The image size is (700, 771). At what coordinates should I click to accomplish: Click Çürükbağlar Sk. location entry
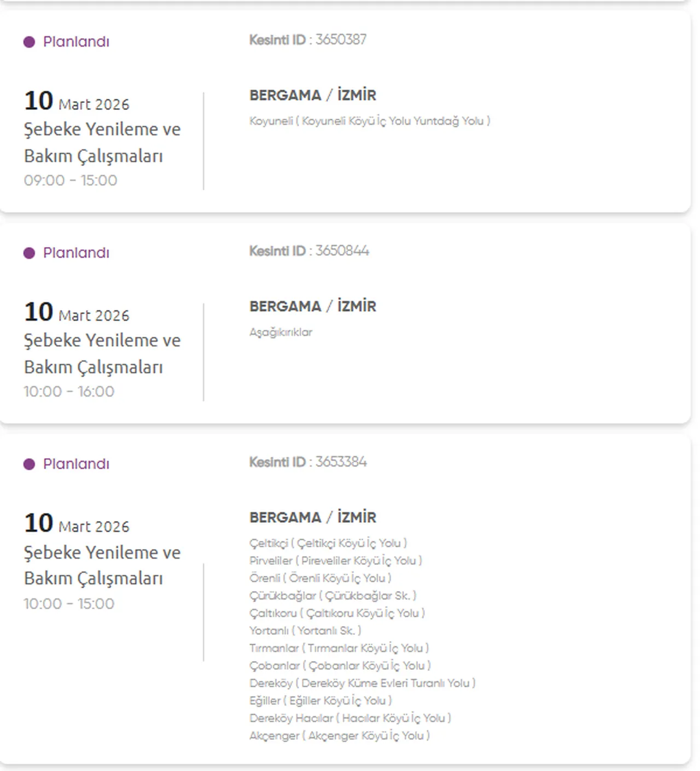(x=332, y=595)
